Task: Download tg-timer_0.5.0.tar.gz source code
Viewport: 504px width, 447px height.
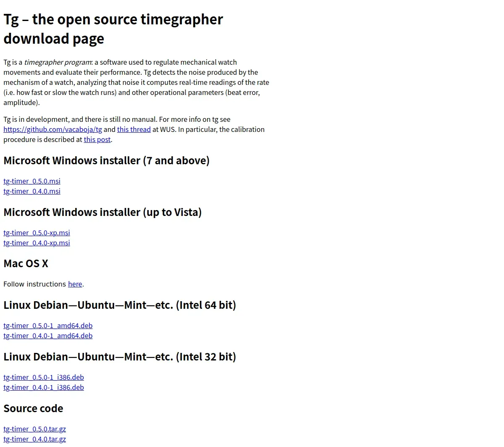Action: point(34,429)
